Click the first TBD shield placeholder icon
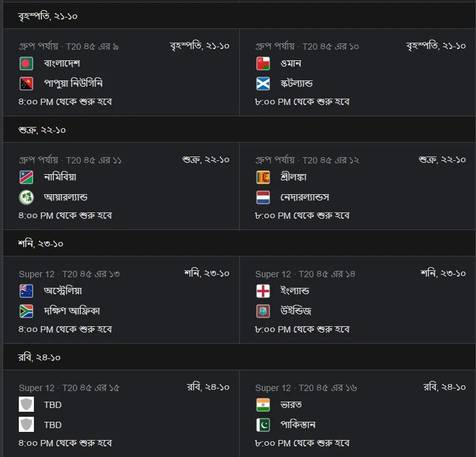The image size is (476, 457). click(26, 404)
